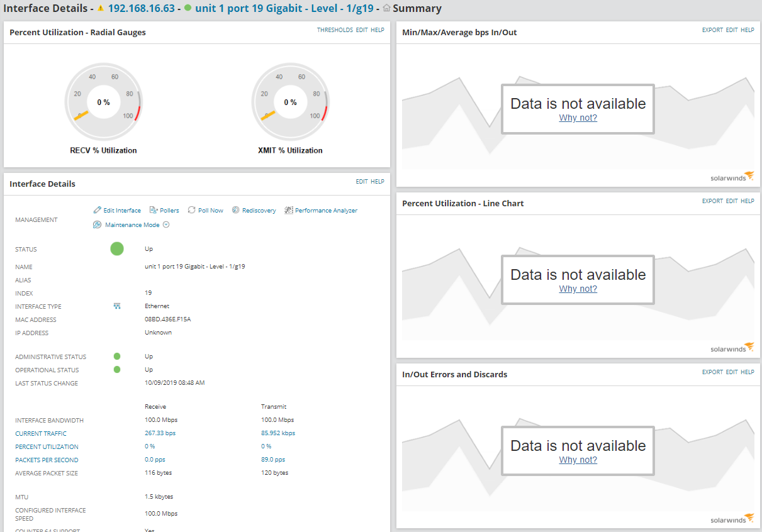This screenshot has height=532, width=762.
Task: Click Help on Interface Details panel
Action: coord(378,182)
